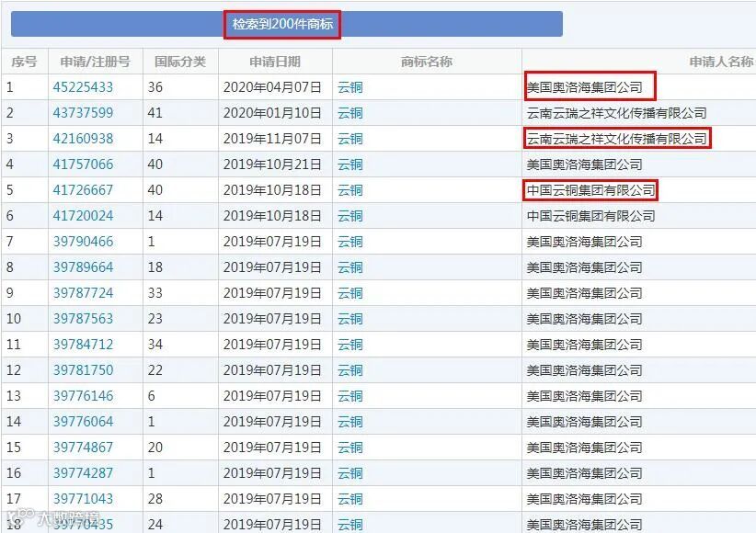Screen dimensions: 756x533
Task: Open registration number 41757066
Action: pyautogui.click(x=83, y=164)
